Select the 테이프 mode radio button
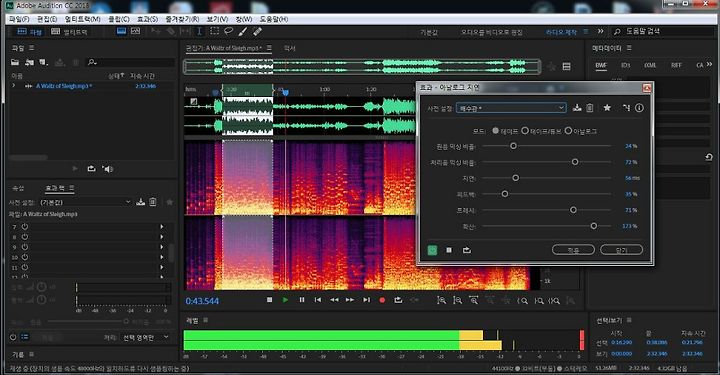This screenshot has width=720, height=375. tap(495, 131)
